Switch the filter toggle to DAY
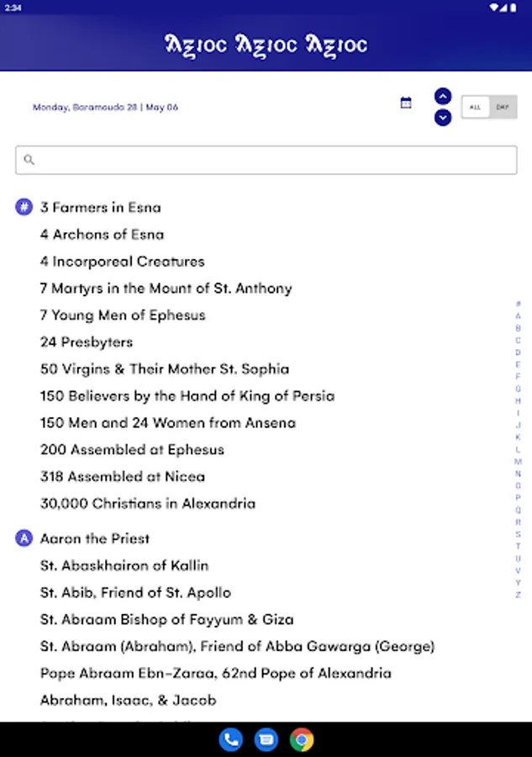Viewport: 532px width, 757px height. pyautogui.click(x=502, y=107)
